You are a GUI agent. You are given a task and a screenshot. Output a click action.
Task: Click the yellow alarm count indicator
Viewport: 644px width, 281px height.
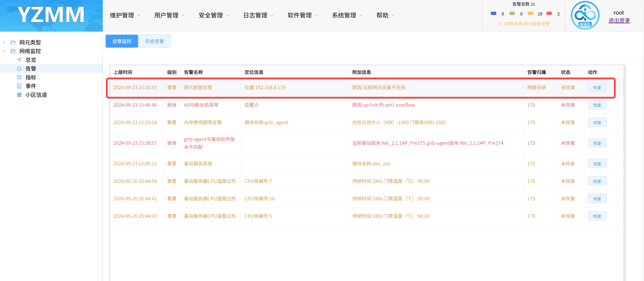click(530, 13)
